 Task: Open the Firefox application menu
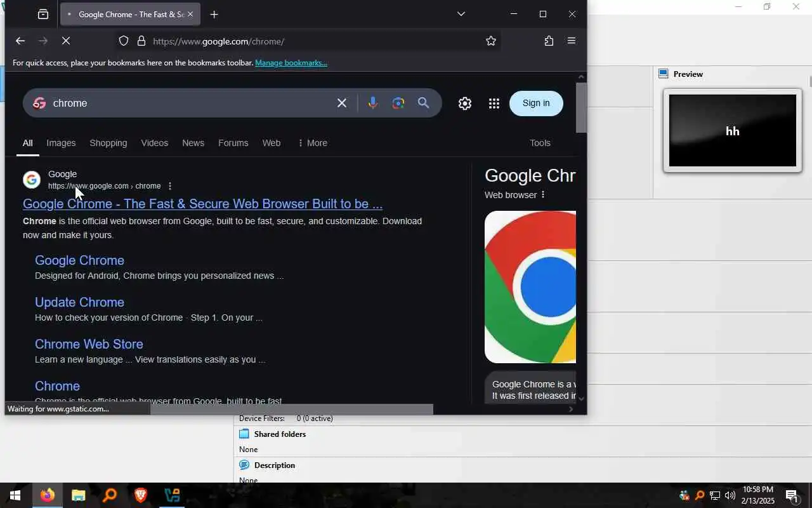572,41
